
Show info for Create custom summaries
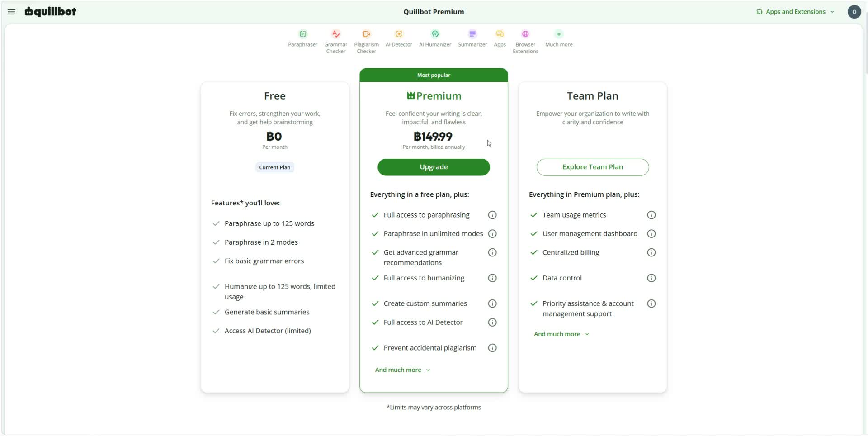click(492, 303)
